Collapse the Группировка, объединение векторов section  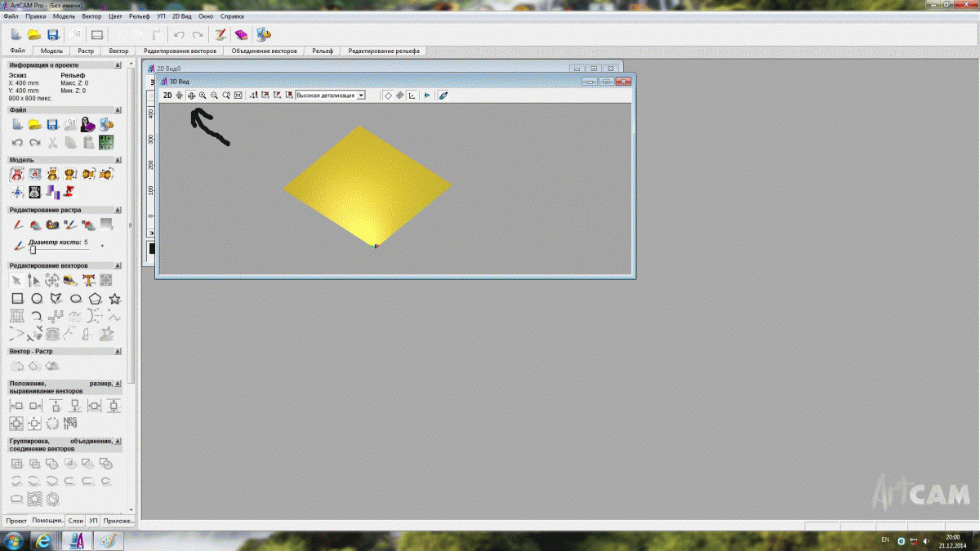pos(119,441)
